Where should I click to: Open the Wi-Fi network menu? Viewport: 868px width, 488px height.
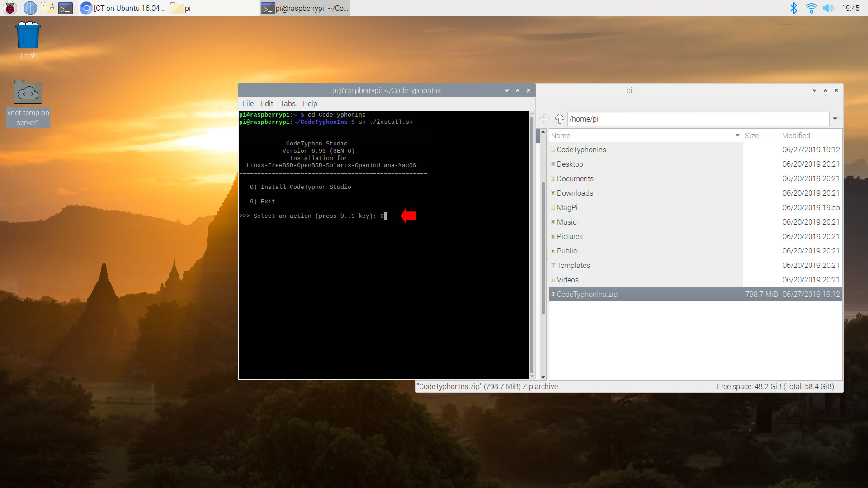click(811, 8)
